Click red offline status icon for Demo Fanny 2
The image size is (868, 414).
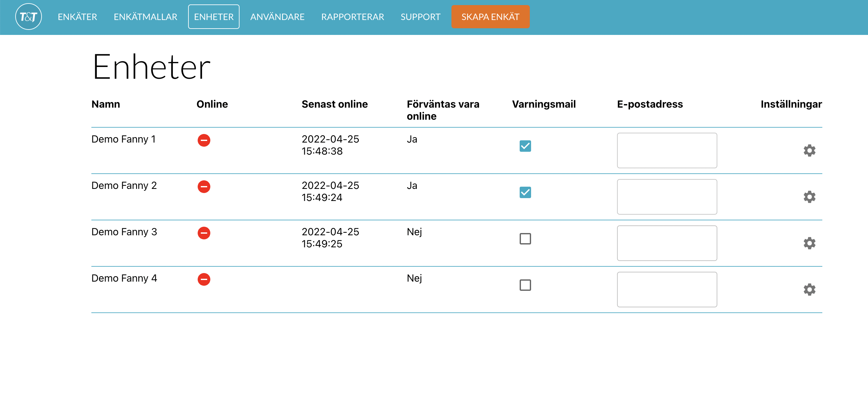pyautogui.click(x=204, y=186)
